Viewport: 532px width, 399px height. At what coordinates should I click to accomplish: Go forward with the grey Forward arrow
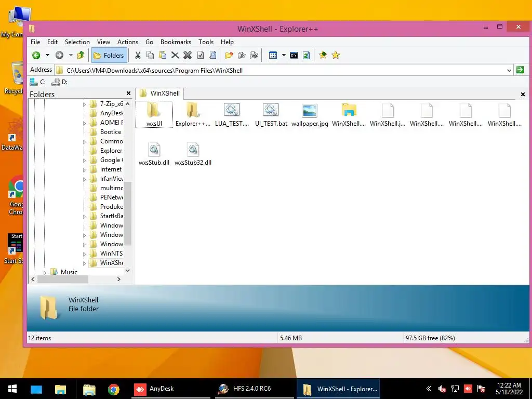59,55
